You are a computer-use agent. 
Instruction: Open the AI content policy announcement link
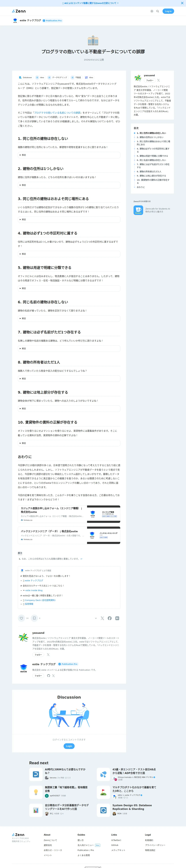click(91, 3)
